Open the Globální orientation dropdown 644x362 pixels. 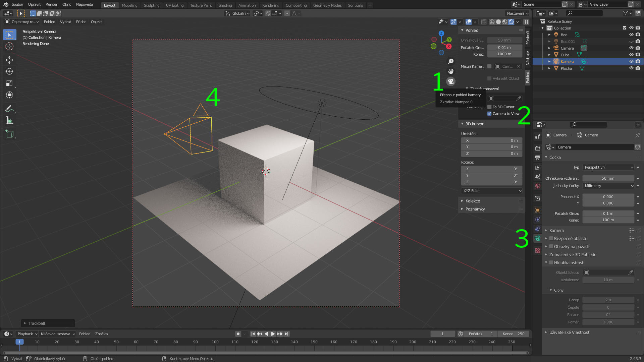[x=237, y=13]
